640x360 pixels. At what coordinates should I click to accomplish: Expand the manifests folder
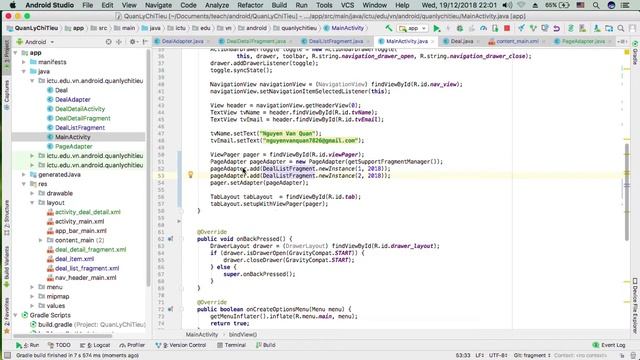[x=24, y=62]
